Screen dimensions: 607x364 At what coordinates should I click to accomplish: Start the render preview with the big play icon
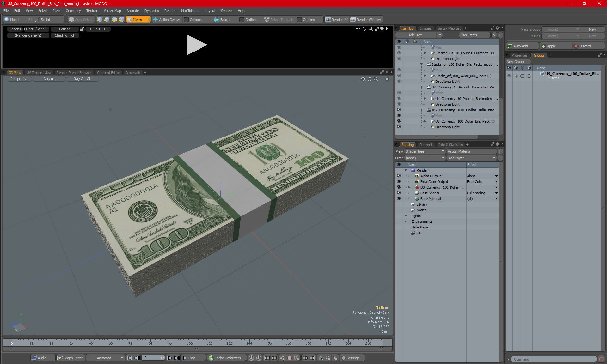coord(197,45)
